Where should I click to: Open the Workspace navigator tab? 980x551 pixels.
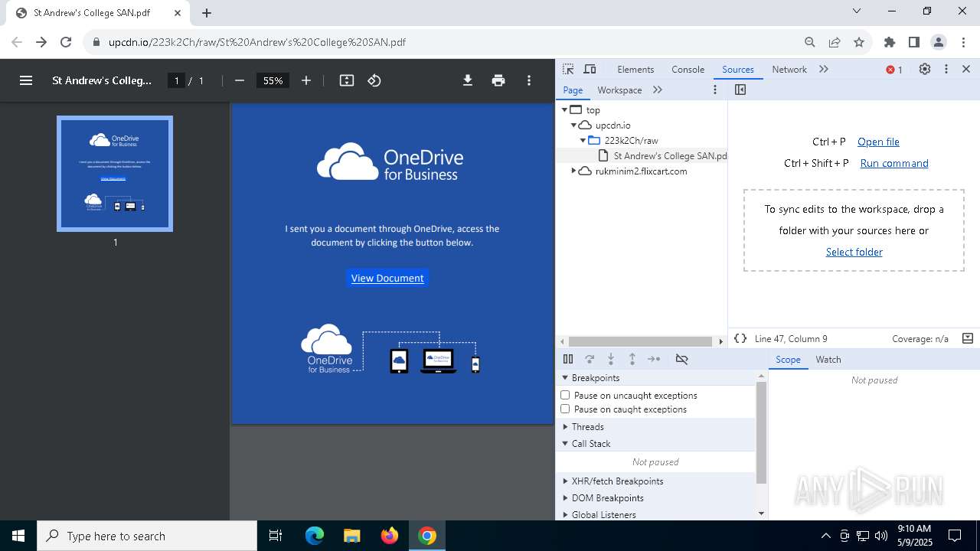pos(619,90)
